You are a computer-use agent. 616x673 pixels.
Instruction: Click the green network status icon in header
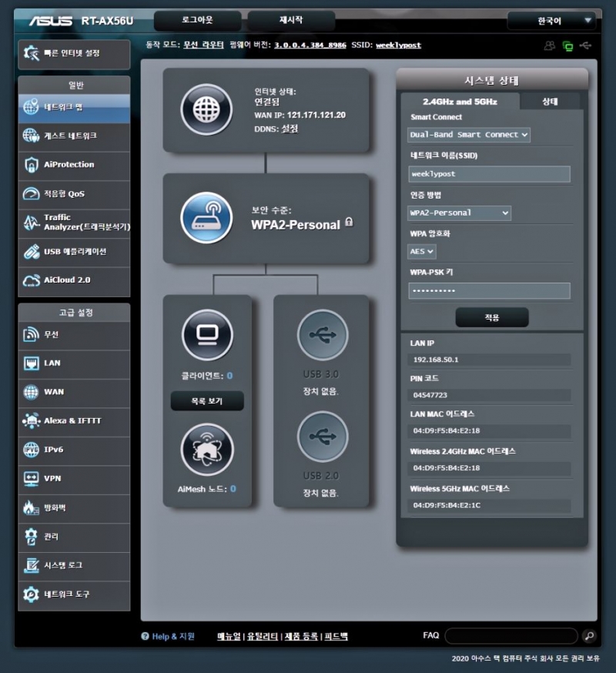point(567,45)
